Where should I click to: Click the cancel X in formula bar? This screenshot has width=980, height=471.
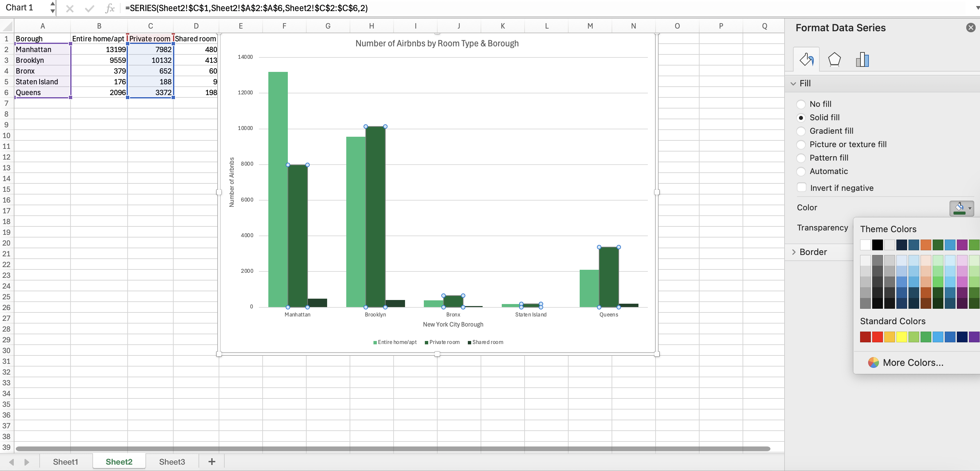point(70,8)
